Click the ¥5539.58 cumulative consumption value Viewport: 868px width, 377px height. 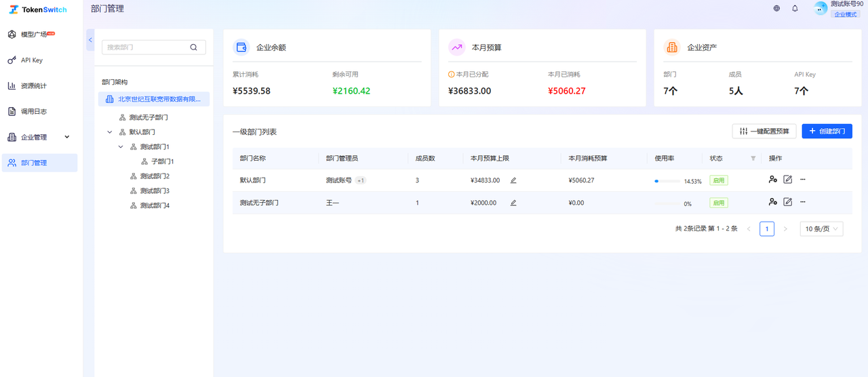pyautogui.click(x=252, y=91)
